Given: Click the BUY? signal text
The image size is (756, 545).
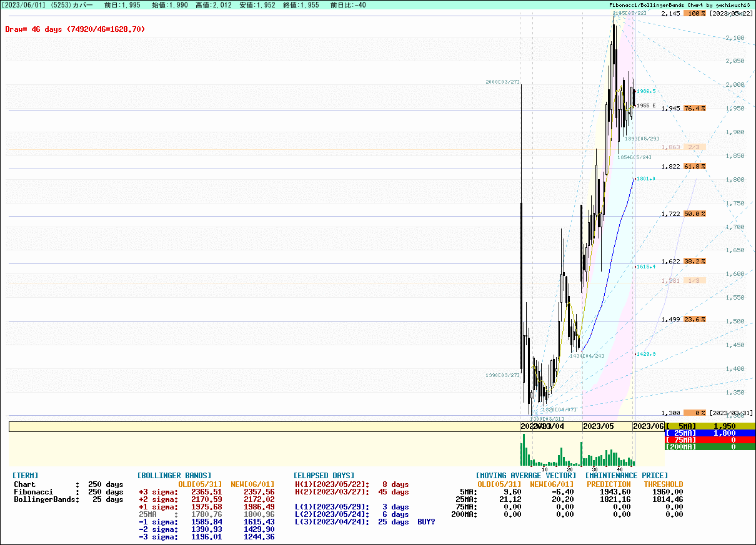Looking at the screenshot, I should pyautogui.click(x=426, y=522).
